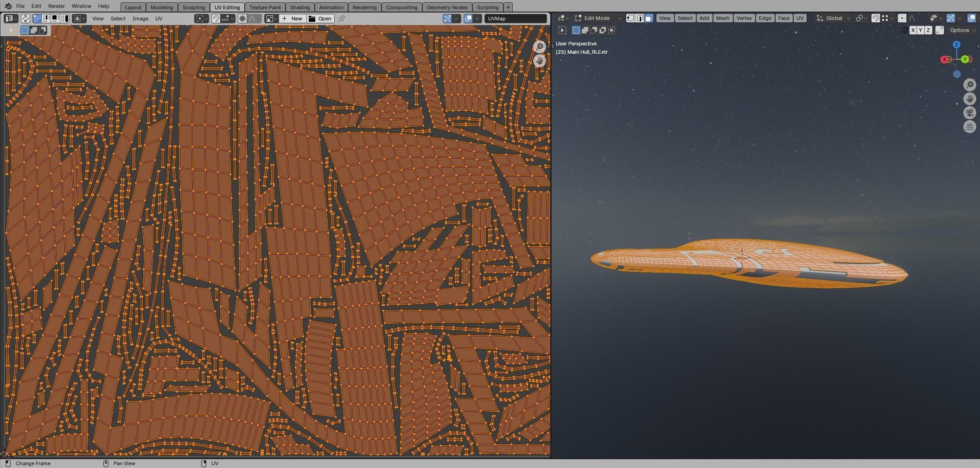Image resolution: width=980 pixels, height=468 pixels.
Task: Toggle UV sync selection in UV editor
Action: point(25,19)
